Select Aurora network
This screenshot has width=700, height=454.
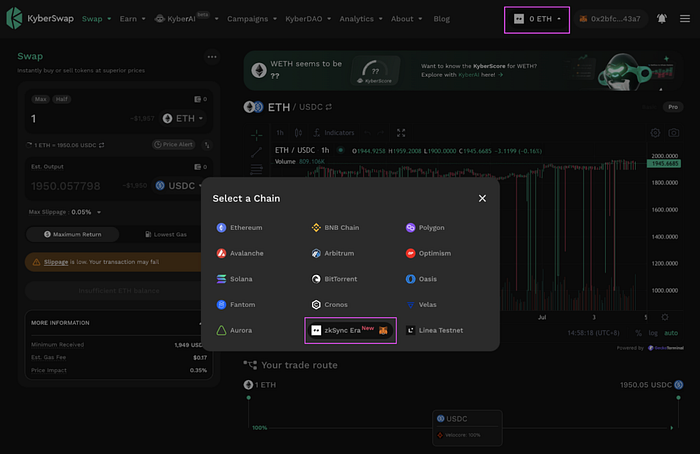pos(234,330)
